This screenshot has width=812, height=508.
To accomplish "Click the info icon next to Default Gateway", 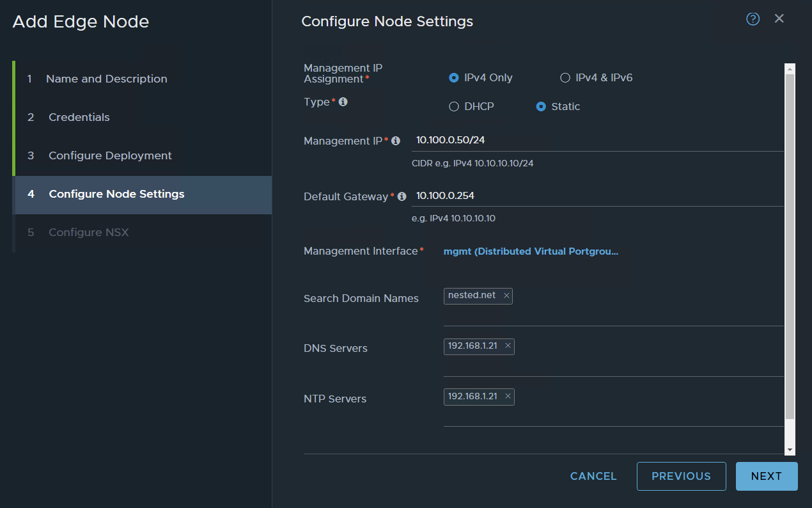I will pos(401,196).
